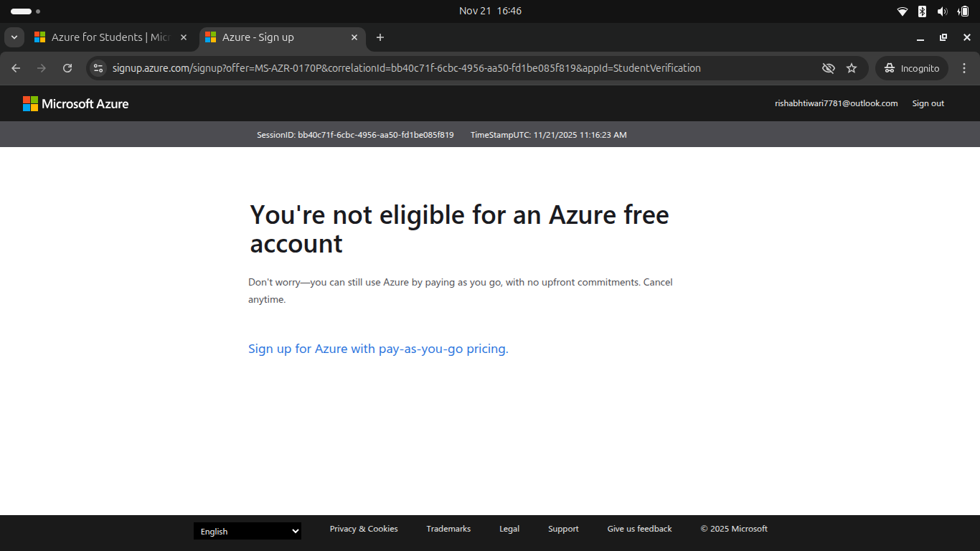This screenshot has width=980, height=551.
Task: Reload the Azure sign up page
Action: (67, 68)
